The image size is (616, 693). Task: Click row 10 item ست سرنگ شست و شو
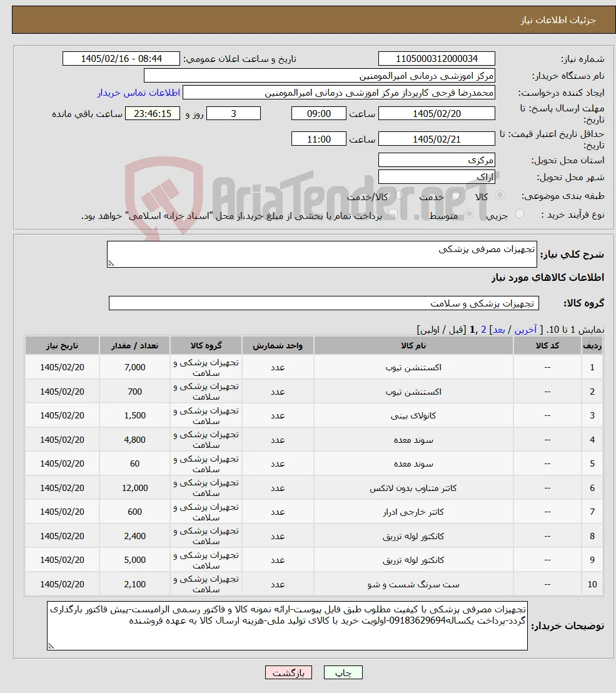[413, 584]
